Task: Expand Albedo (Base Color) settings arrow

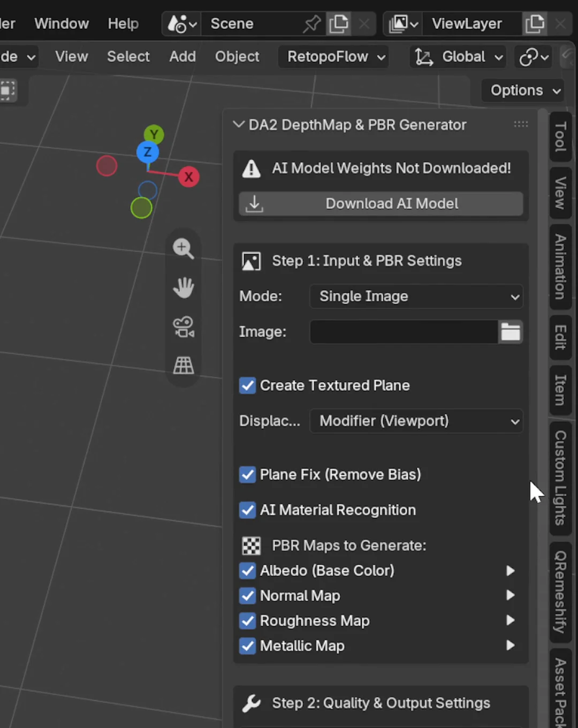Action: coord(511,571)
